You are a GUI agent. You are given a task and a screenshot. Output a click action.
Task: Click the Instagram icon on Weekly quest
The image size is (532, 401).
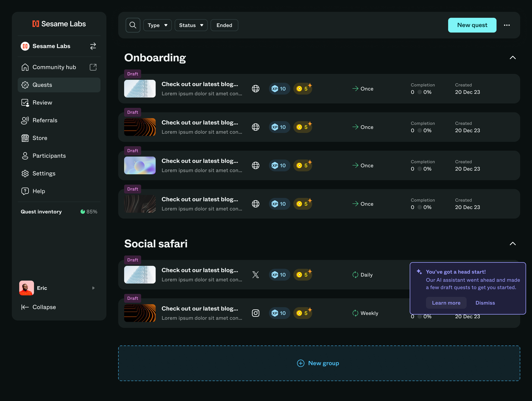pyautogui.click(x=256, y=313)
